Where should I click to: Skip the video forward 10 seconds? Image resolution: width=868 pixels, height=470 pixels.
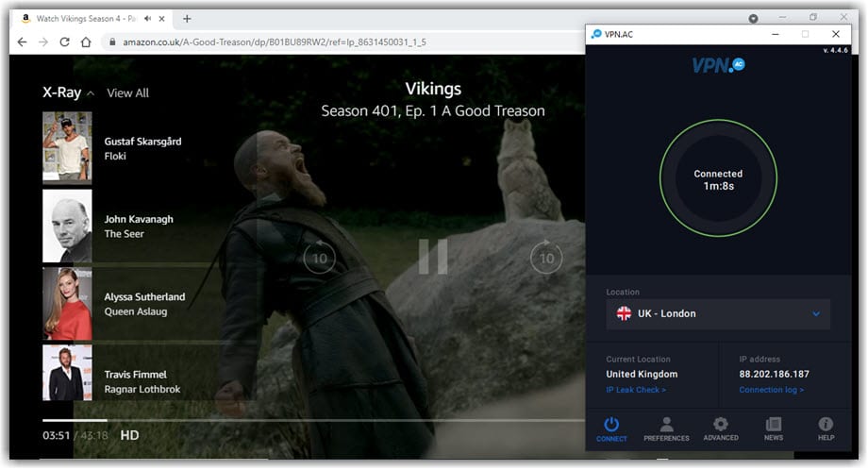tap(546, 258)
